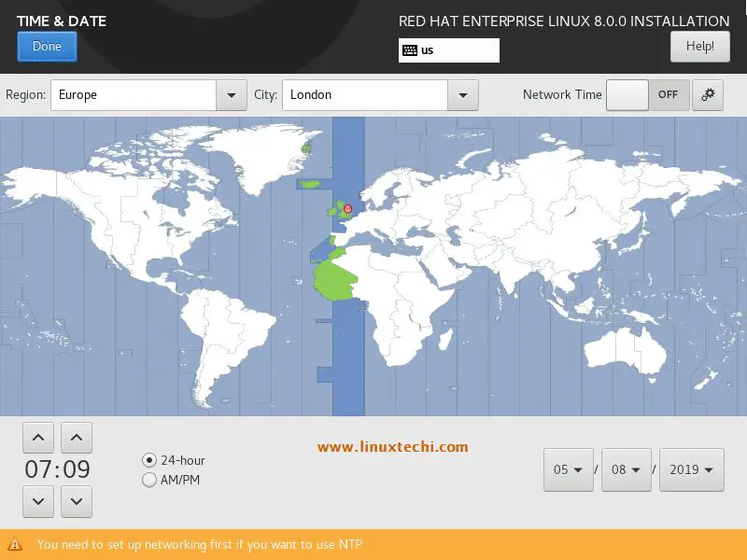Image resolution: width=747 pixels, height=560 pixels.
Task: Click the warning triangle icon in the NTP notice
Action: (15, 544)
